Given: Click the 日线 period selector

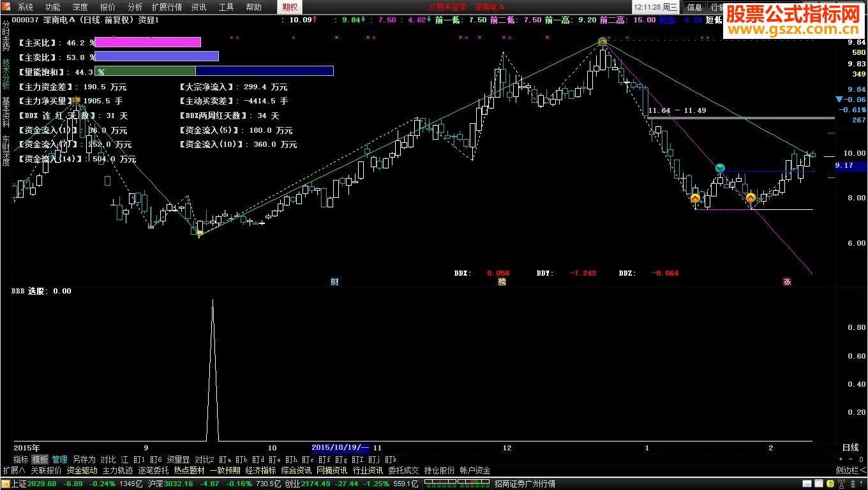Looking at the screenshot, I should tap(851, 448).
